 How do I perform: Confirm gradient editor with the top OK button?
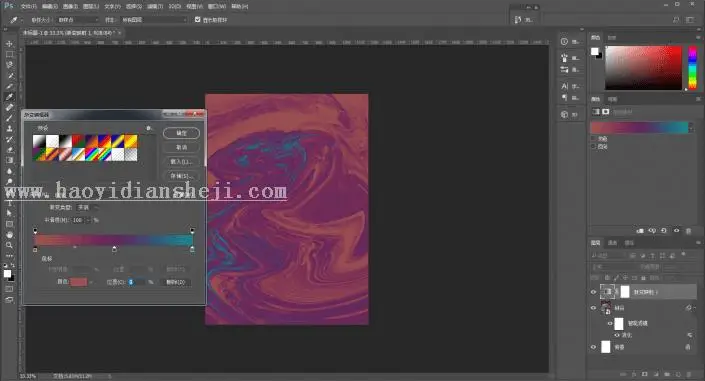pos(181,133)
